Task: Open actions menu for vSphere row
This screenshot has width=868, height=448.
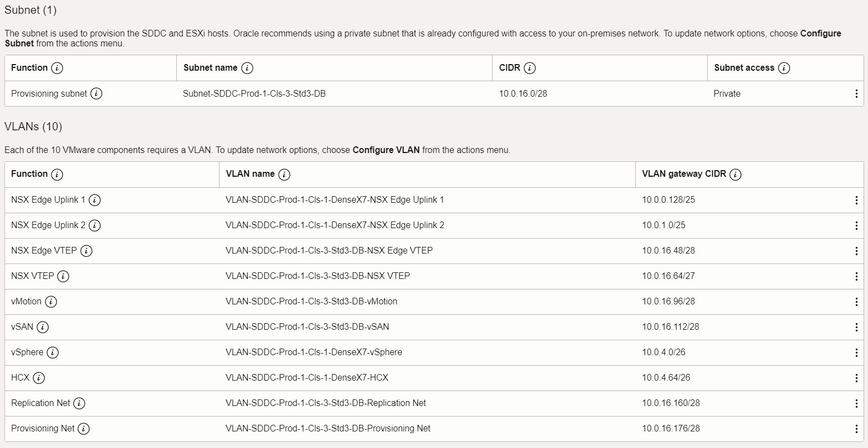Action: pyautogui.click(x=856, y=352)
